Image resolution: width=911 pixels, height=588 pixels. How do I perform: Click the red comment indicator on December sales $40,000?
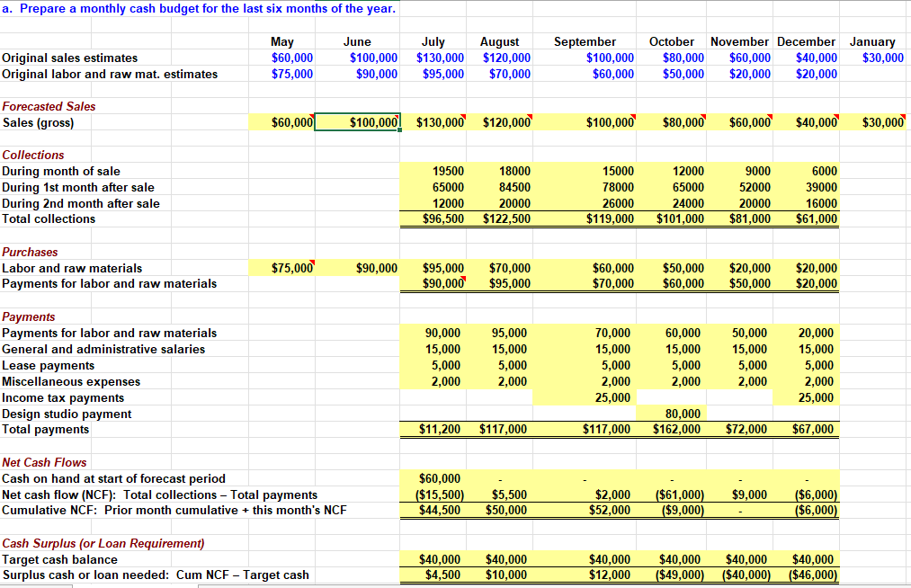coord(836,118)
